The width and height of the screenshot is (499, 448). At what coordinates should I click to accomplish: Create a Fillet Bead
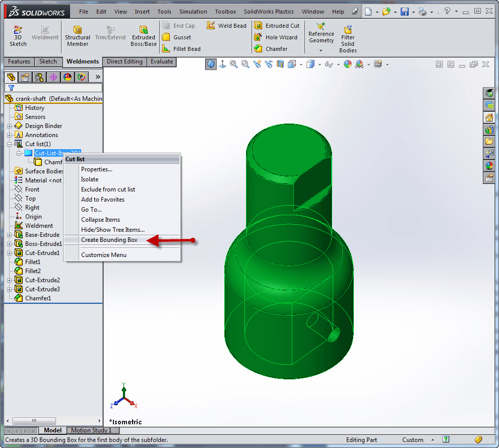tap(181, 49)
